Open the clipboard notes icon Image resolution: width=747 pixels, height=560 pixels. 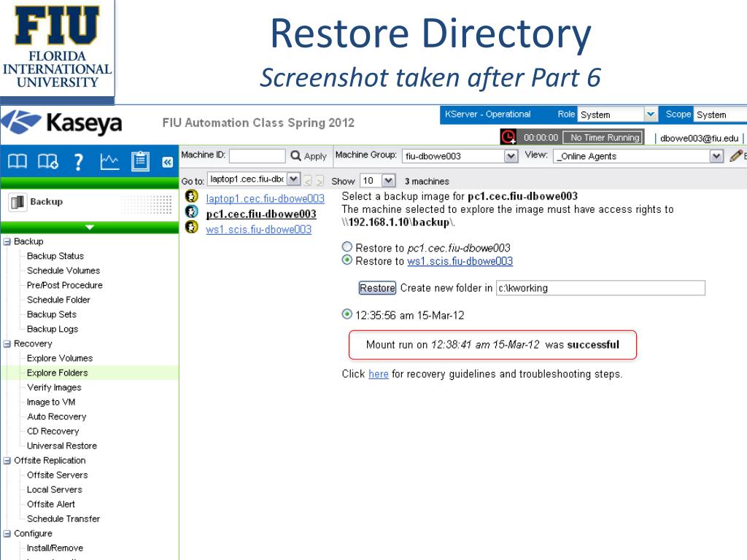(140, 161)
